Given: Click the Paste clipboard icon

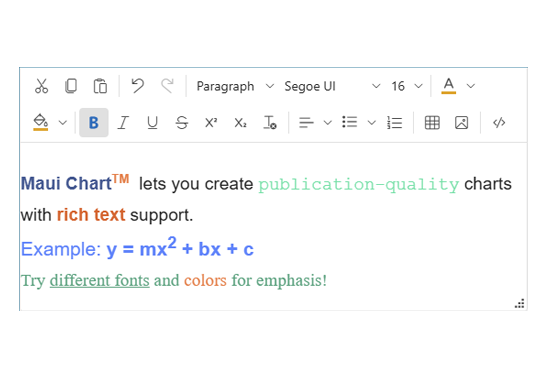Looking at the screenshot, I should pos(100,86).
